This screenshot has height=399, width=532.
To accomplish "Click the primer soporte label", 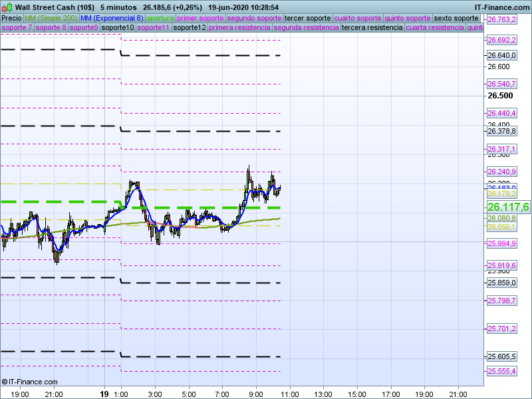I will pyautogui.click(x=201, y=18).
